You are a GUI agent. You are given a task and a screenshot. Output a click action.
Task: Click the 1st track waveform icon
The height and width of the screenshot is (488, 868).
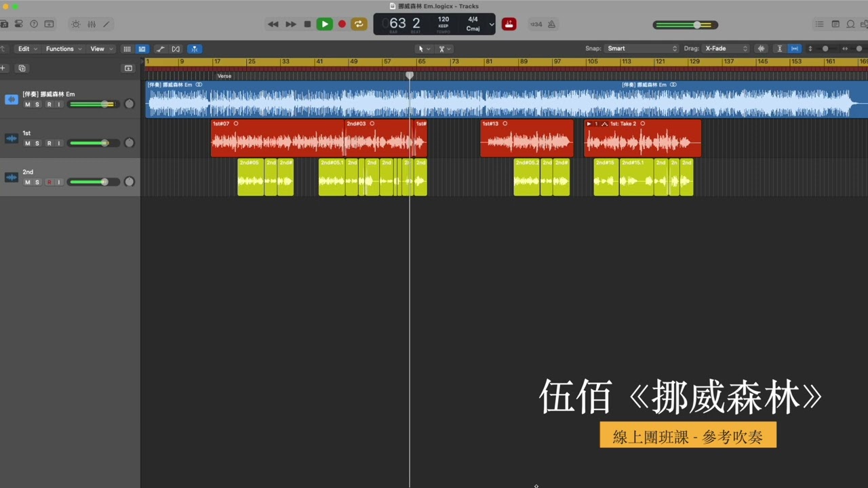pyautogui.click(x=12, y=138)
